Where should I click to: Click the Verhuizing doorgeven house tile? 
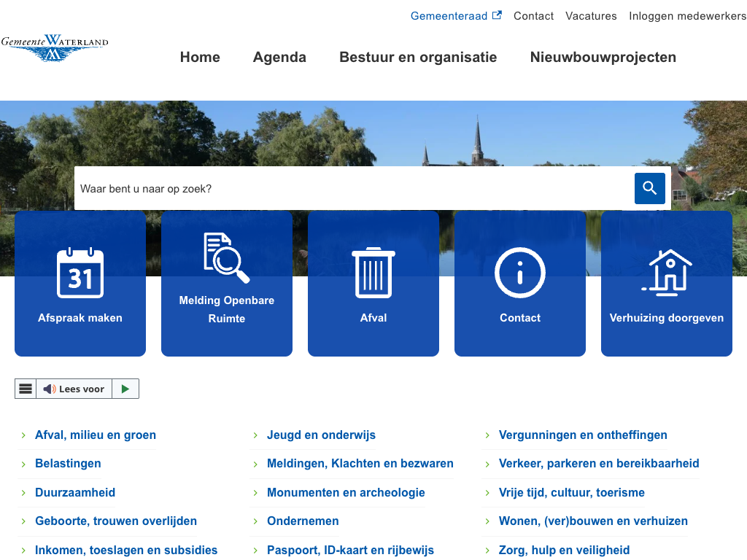667,284
